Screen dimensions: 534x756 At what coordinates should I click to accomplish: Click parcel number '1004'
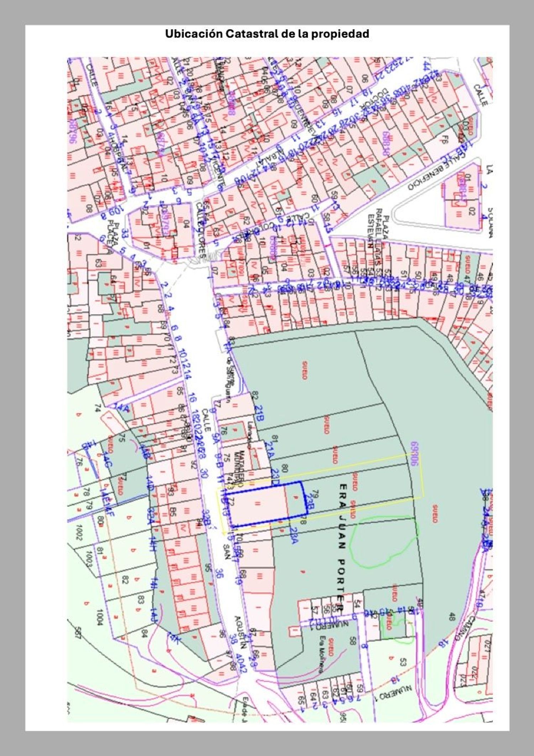click(100, 617)
